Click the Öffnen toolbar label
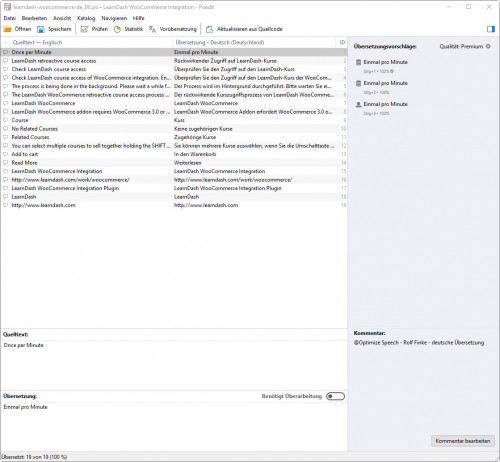The height and width of the screenshot is (462, 500). pos(23,29)
